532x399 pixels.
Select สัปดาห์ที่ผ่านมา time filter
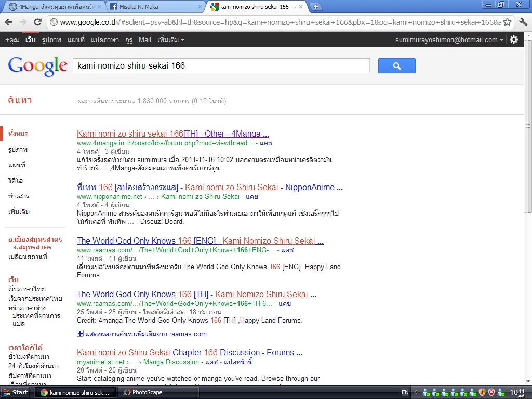[30, 376]
